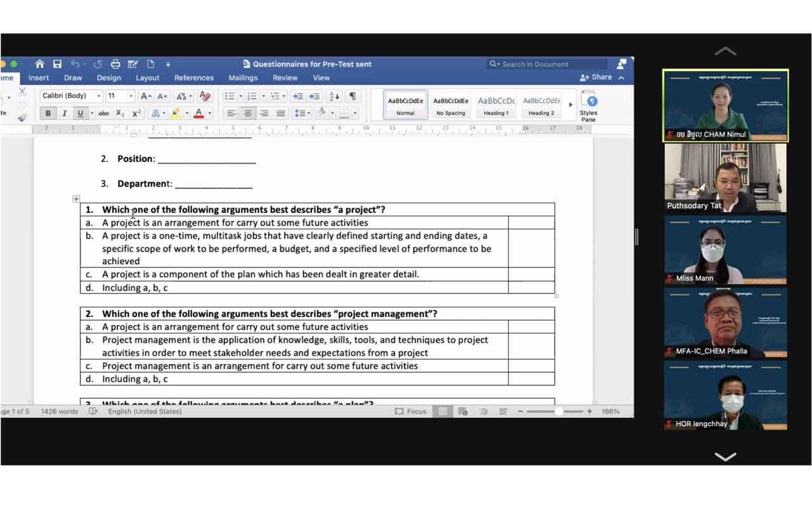Viewport: 812px width, 508px height.
Task: Align text right
Action: pos(265,114)
